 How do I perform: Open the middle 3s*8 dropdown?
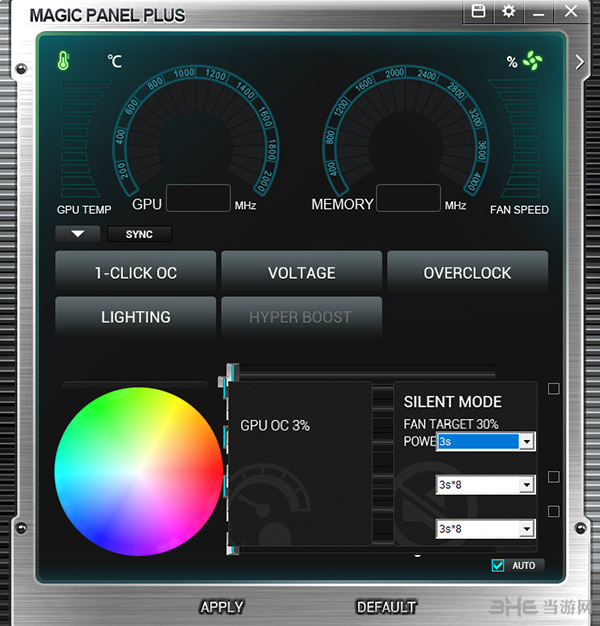point(485,485)
